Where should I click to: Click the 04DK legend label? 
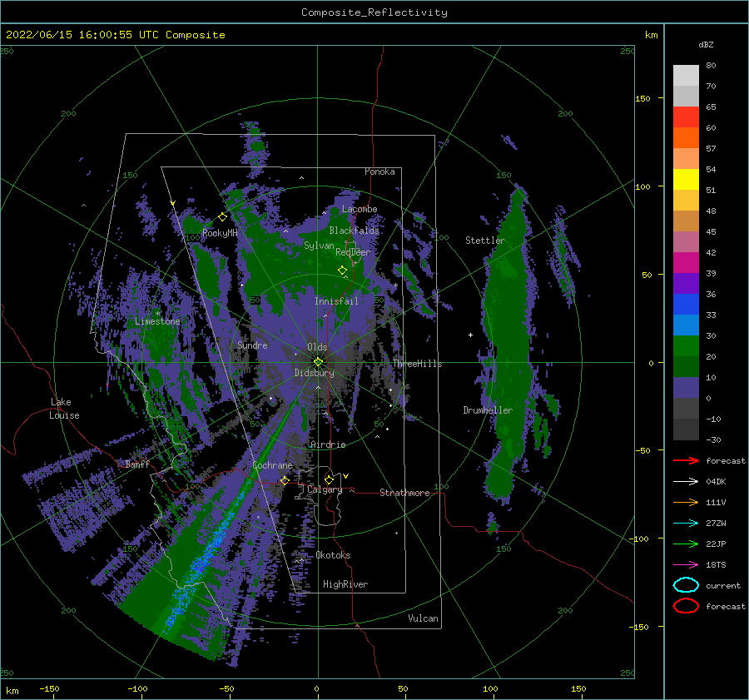point(716,482)
